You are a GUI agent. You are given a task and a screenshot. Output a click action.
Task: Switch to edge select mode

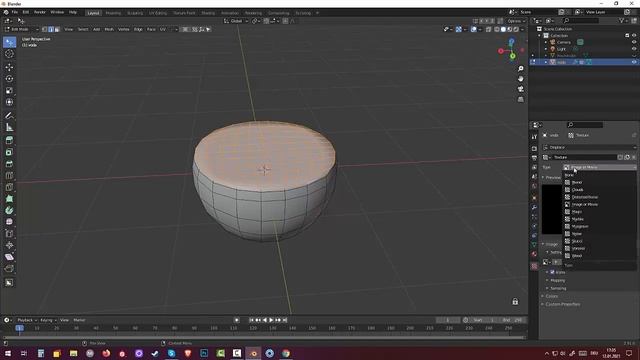click(x=51, y=29)
